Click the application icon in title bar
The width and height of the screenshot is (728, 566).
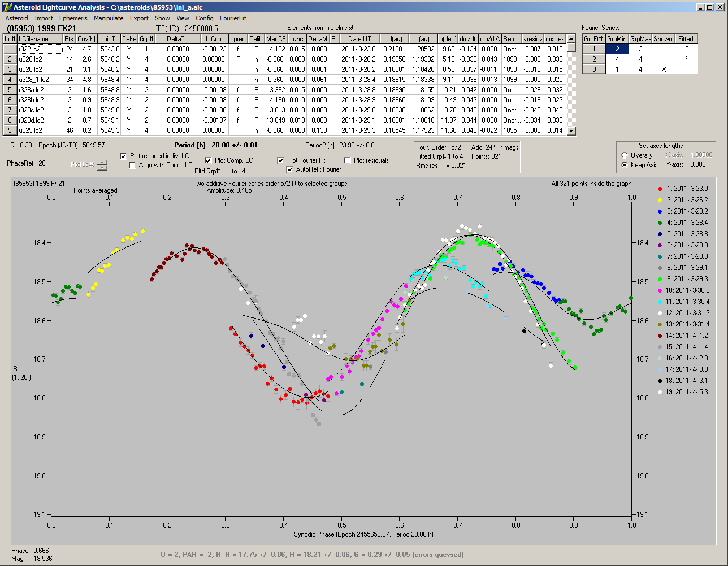pos(6,7)
